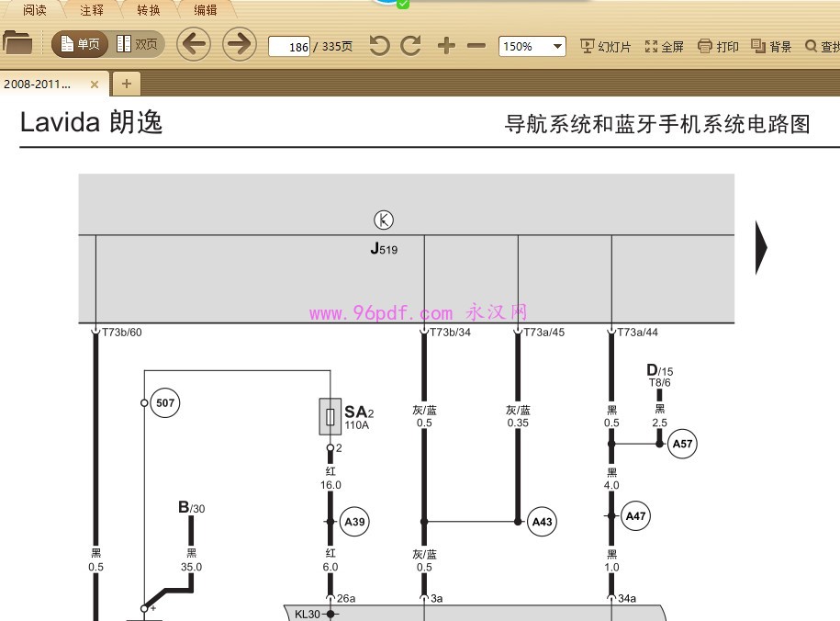
Task: Click the SA2 110A fuse label
Action: click(359, 417)
